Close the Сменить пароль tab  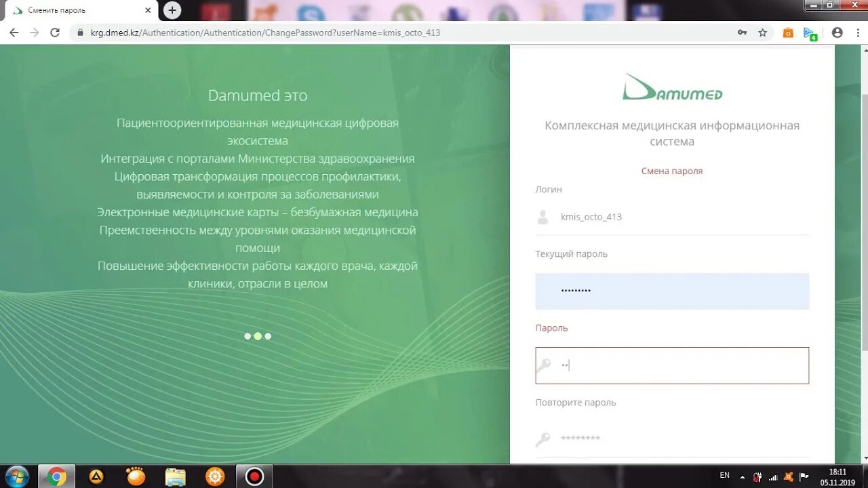tap(148, 10)
